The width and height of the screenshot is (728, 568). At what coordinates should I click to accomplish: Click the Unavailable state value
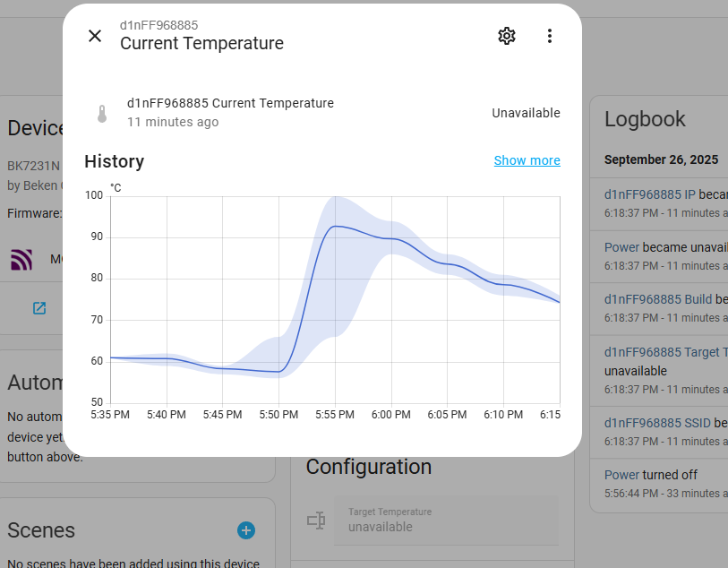526,113
